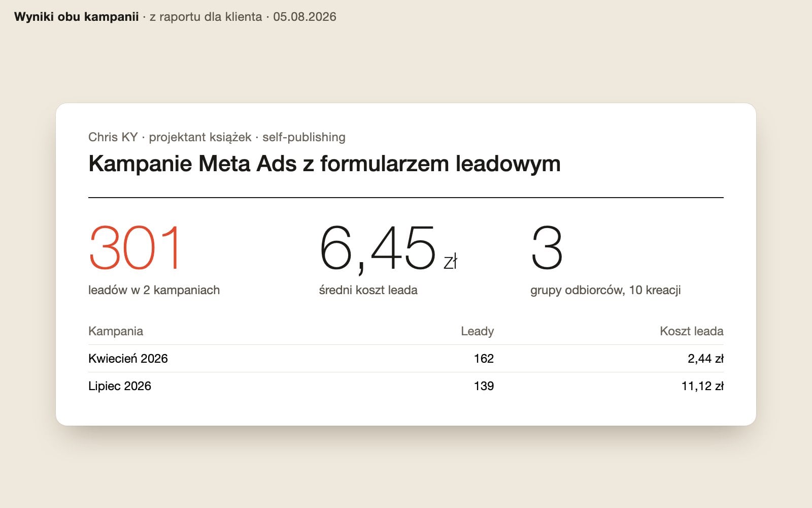
Task: Select title 'Kampanie Meta Ads z formularzem leadowym'
Action: [x=324, y=164]
